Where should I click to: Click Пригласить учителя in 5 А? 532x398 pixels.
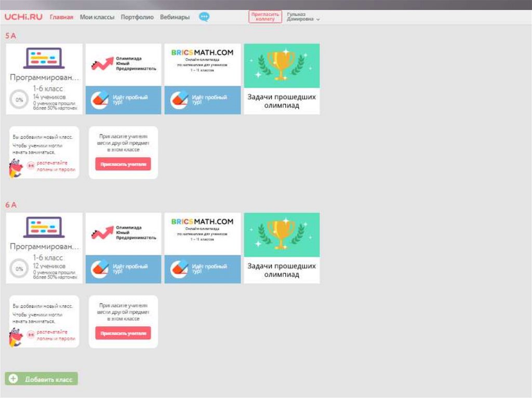pyautogui.click(x=123, y=164)
